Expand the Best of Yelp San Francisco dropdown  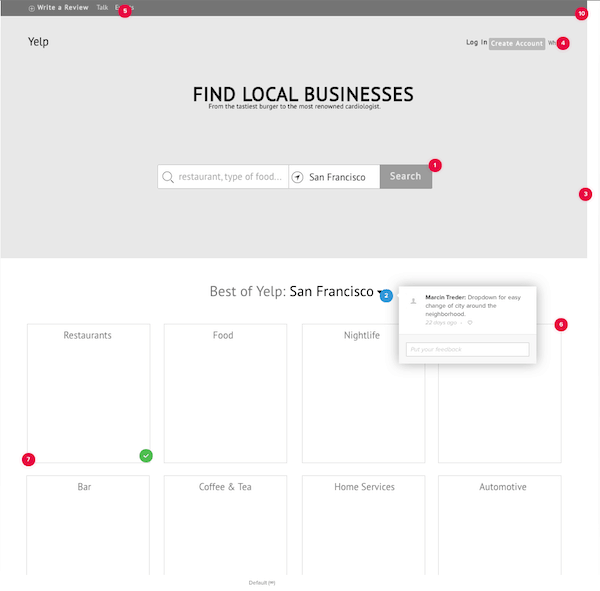pos(380,292)
